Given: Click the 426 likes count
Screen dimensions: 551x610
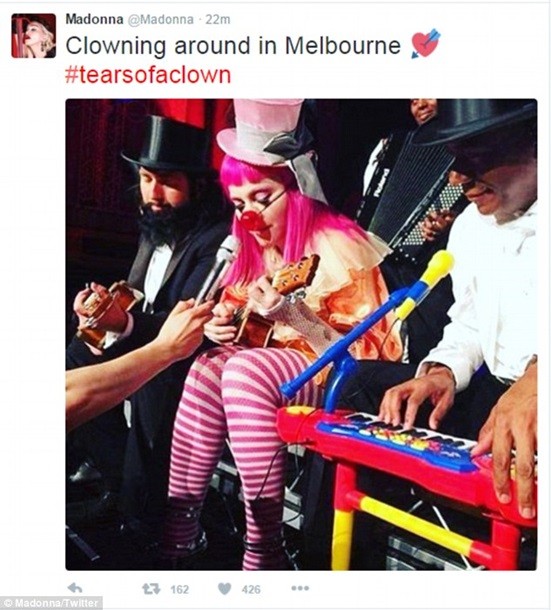Looking at the screenshot, I should point(251,589).
